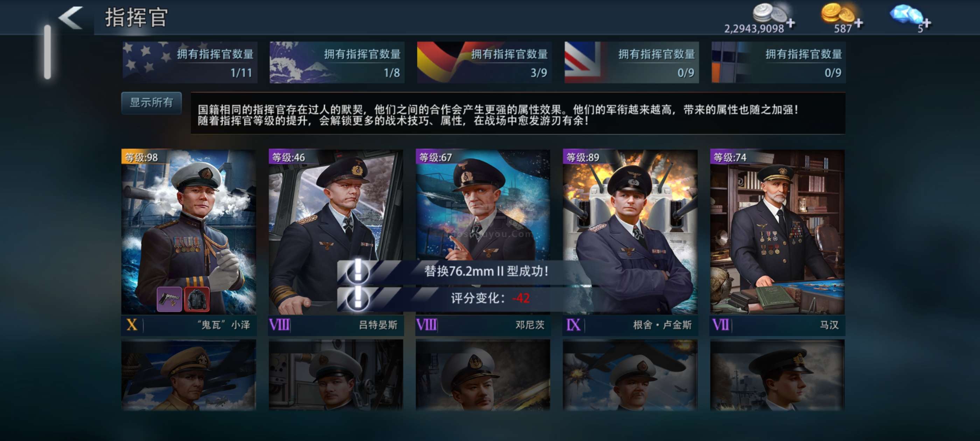980x441 pixels.
Task: Click the 显示所有 button
Action: pyautogui.click(x=152, y=103)
